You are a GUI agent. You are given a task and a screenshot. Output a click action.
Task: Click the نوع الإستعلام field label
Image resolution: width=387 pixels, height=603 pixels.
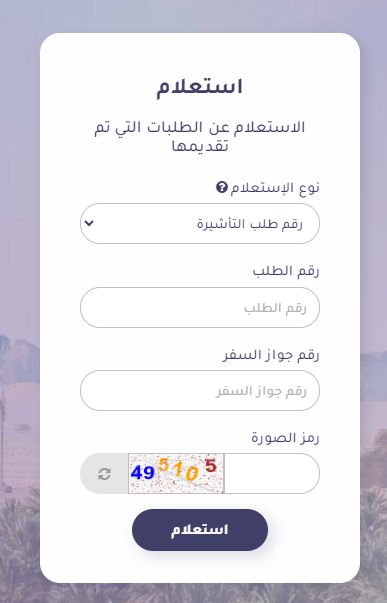[275, 188]
